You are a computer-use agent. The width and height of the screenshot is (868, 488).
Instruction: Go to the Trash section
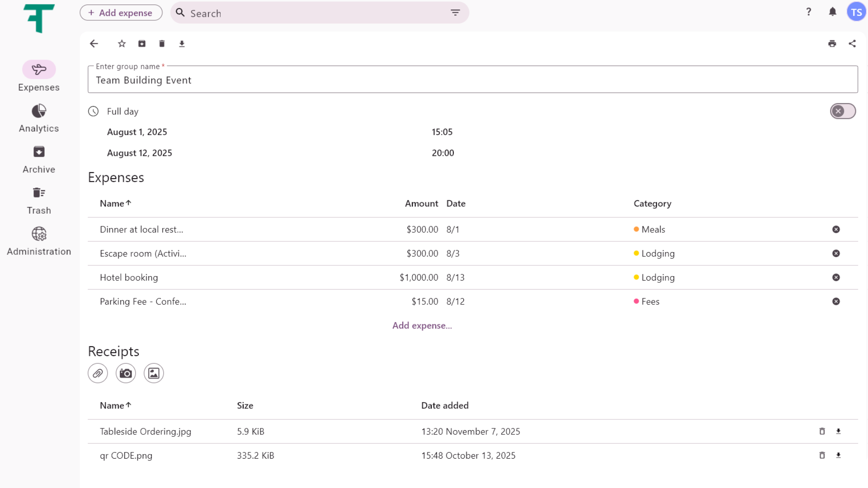click(39, 201)
